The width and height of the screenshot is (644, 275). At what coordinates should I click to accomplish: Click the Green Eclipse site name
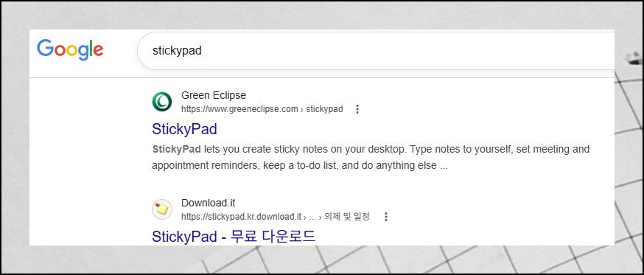click(x=214, y=95)
